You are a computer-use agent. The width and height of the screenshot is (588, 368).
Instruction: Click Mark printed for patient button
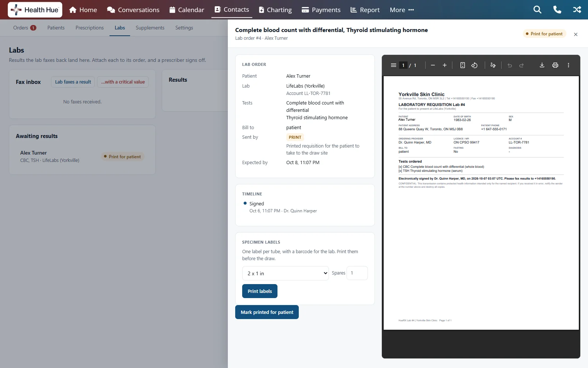click(267, 312)
